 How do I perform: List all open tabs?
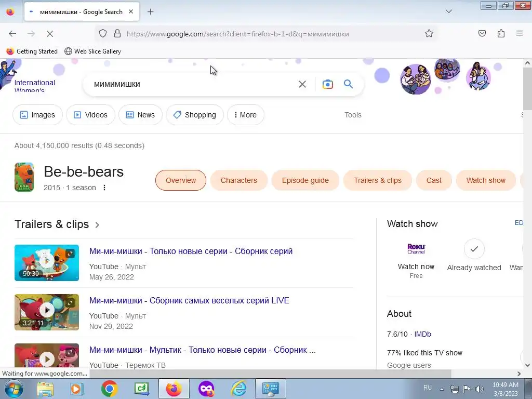448,12
